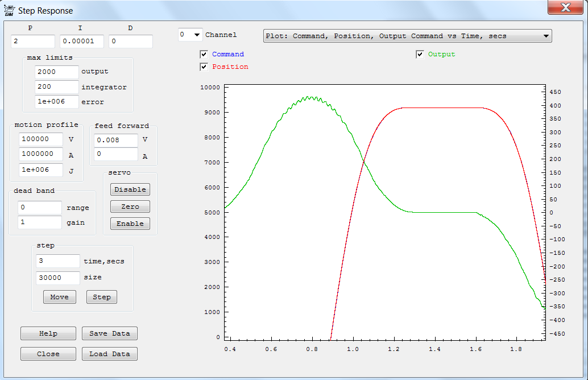Image resolution: width=588 pixels, height=380 pixels.
Task: Click the Close button at bottom left
Action: pos(48,354)
